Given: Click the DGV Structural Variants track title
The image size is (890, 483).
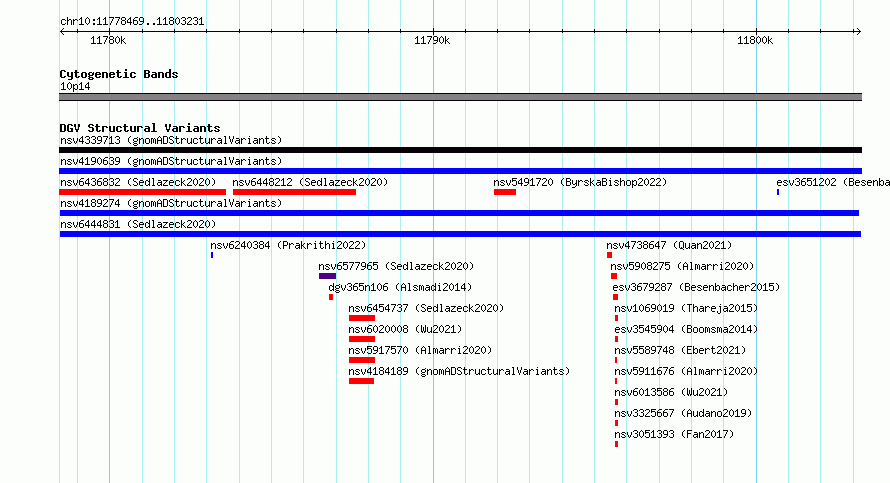Looking at the screenshot, I should tap(140, 128).
